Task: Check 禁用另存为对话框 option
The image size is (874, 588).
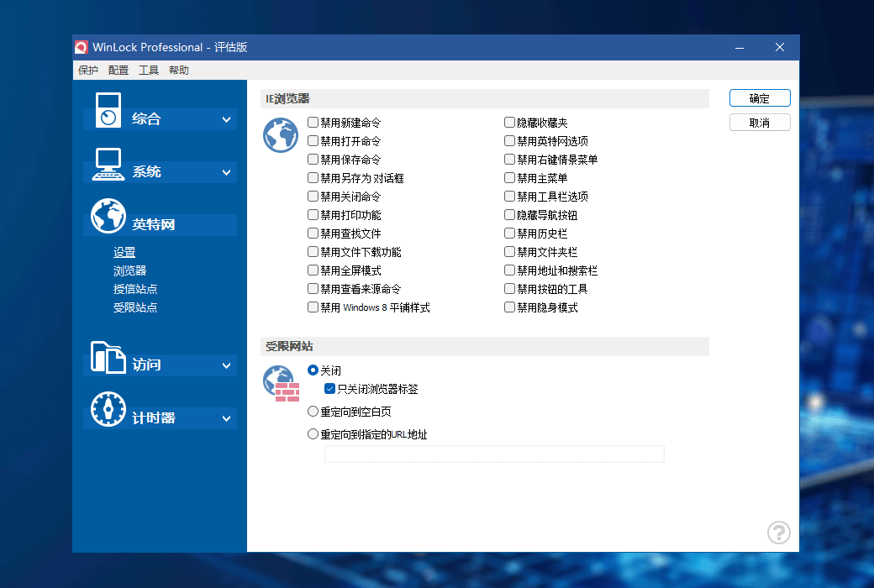Action: (x=313, y=178)
